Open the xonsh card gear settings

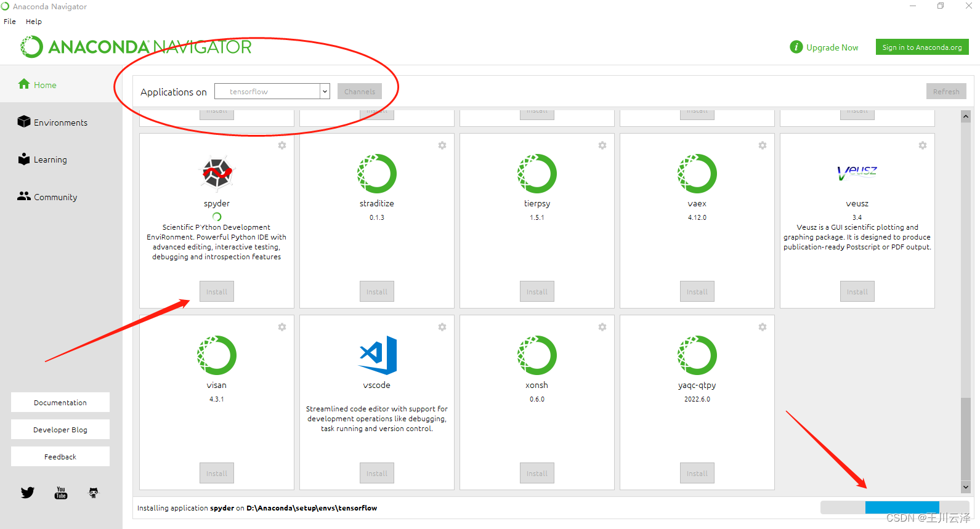[x=602, y=327]
